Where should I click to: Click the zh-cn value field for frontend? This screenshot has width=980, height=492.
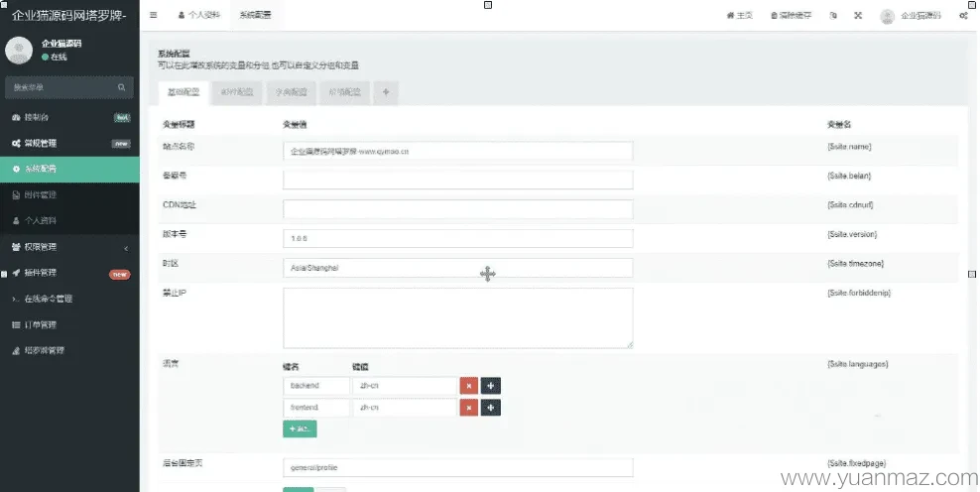point(405,408)
